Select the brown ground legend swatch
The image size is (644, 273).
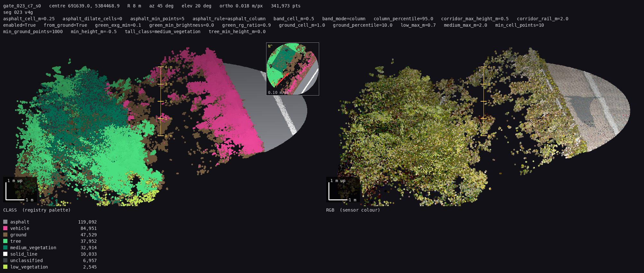click(5, 235)
